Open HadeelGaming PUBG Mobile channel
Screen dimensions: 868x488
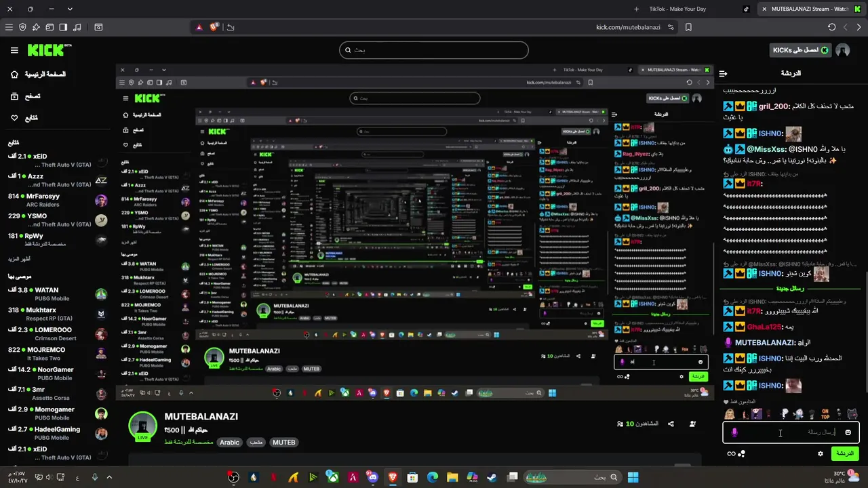click(58, 433)
